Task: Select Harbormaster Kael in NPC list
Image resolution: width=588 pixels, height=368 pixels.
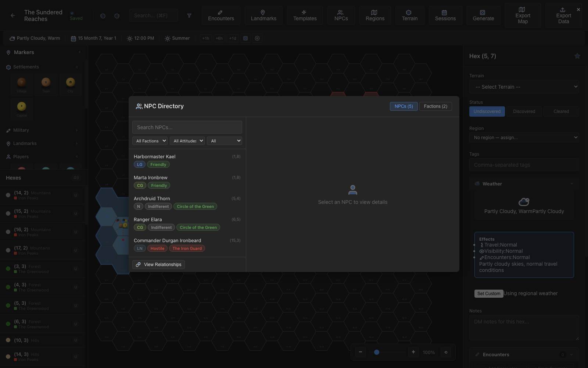Action: click(x=187, y=161)
